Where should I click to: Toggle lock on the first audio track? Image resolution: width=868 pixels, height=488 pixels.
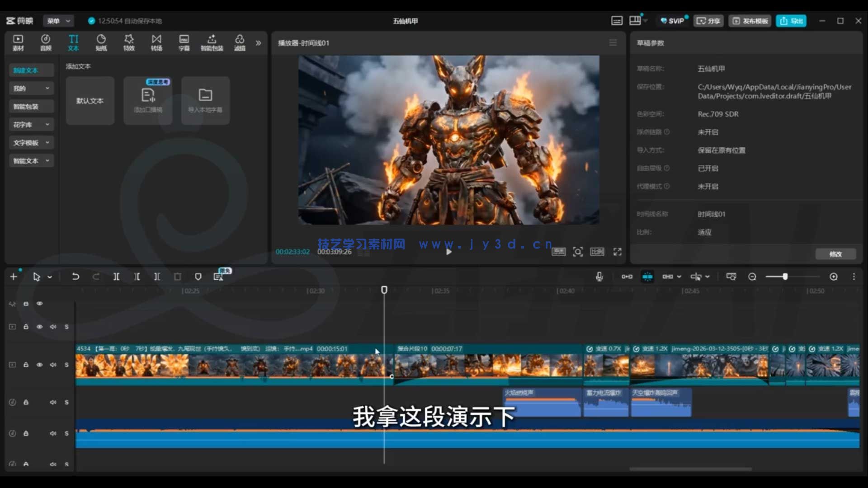tap(26, 402)
